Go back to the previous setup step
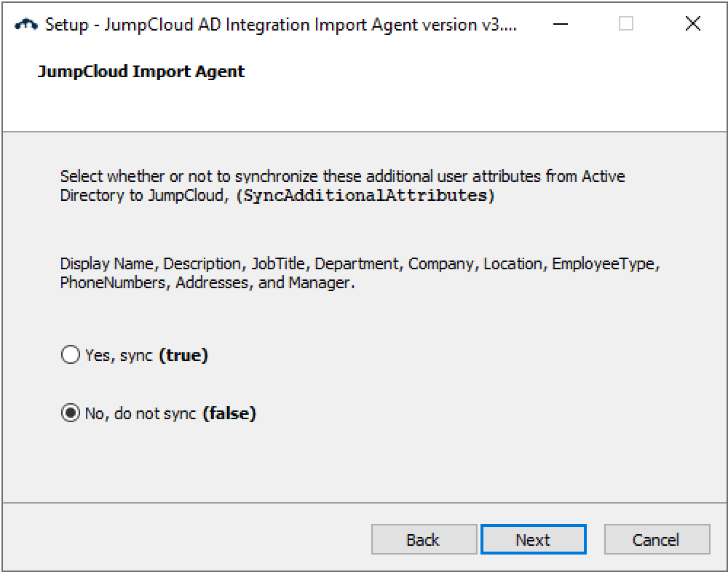The image size is (728, 572). pos(424,539)
